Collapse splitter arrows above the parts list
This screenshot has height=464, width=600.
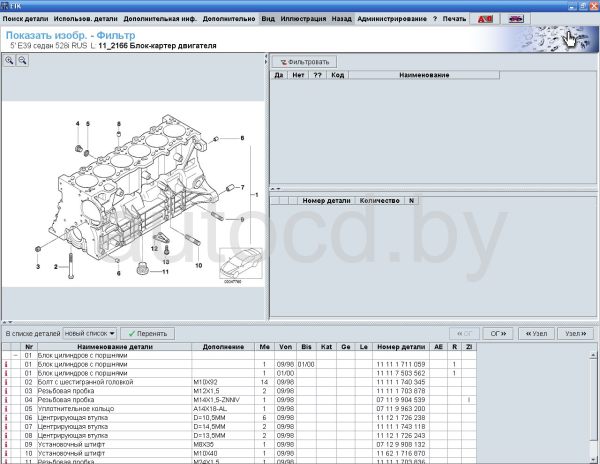tap(8, 322)
